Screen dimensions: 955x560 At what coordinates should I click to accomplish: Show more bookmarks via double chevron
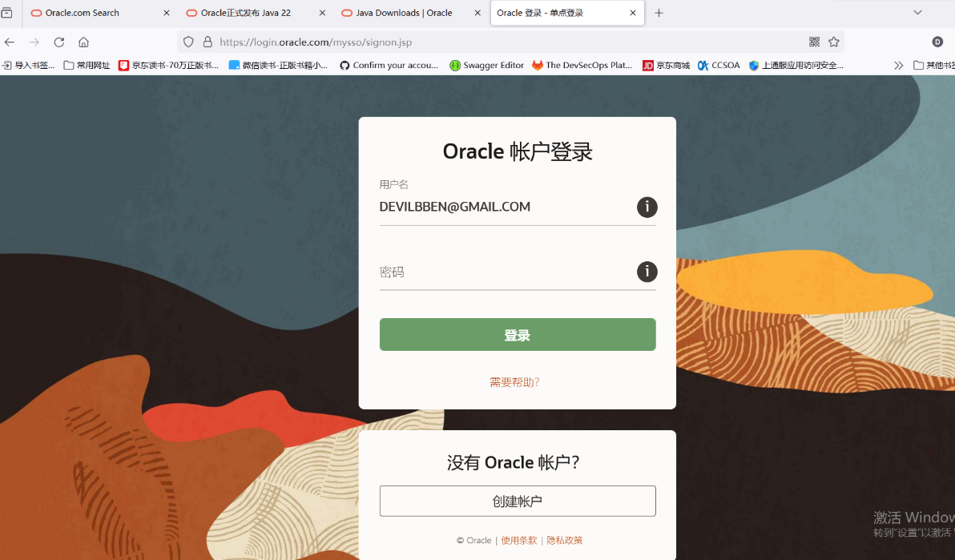[x=898, y=65]
